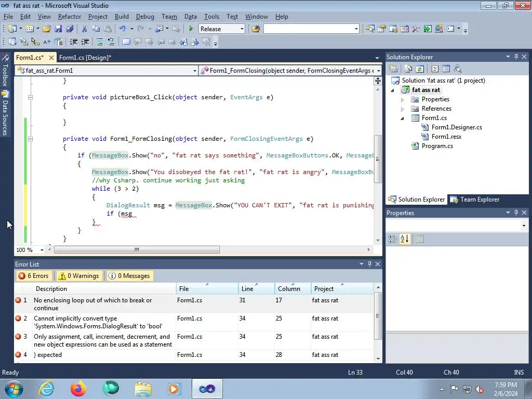The height and width of the screenshot is (399, 532).
Task: Collapse the Form1_FormClosing code region
Action: [x=30, y=139]
